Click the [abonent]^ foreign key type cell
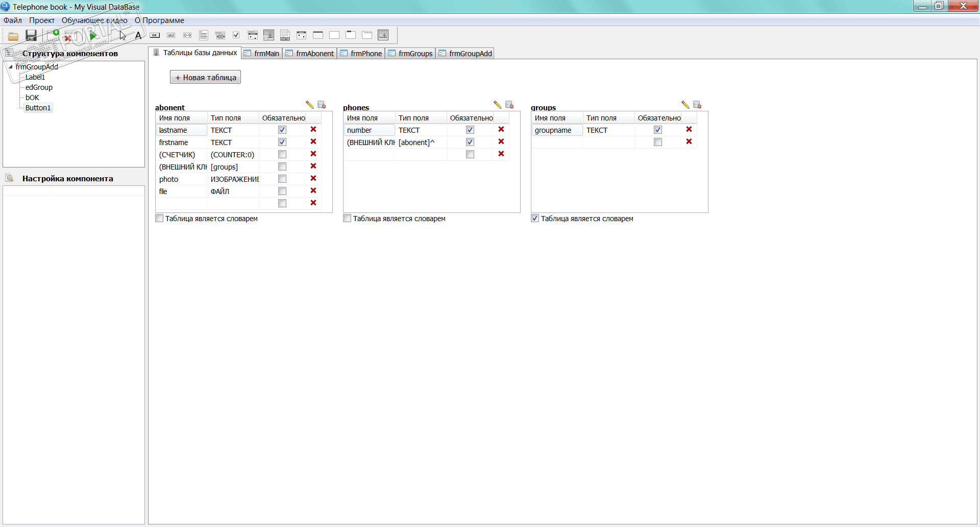The image size is (980, 527). click(422, 142)
